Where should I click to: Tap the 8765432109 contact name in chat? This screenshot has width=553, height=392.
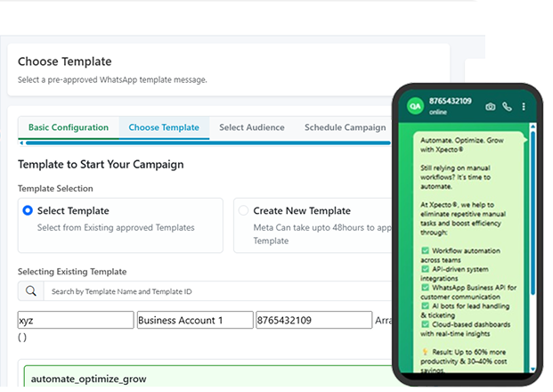451,102
